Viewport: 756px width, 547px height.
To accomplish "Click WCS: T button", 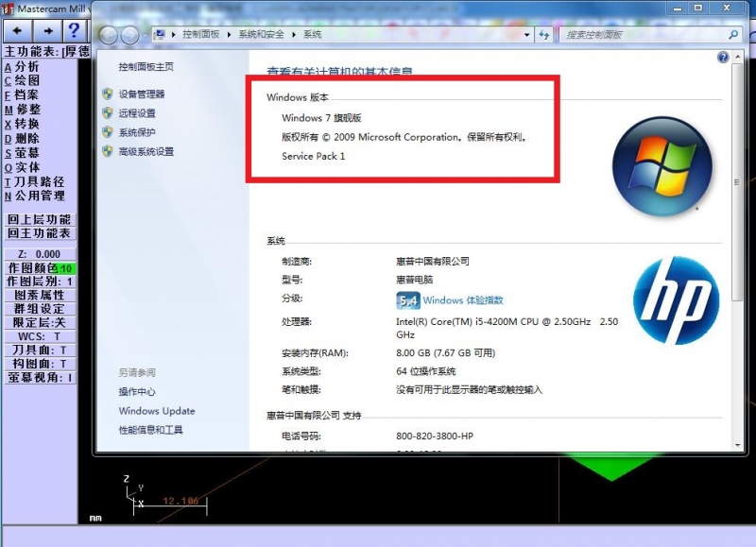I will (40, 336).
